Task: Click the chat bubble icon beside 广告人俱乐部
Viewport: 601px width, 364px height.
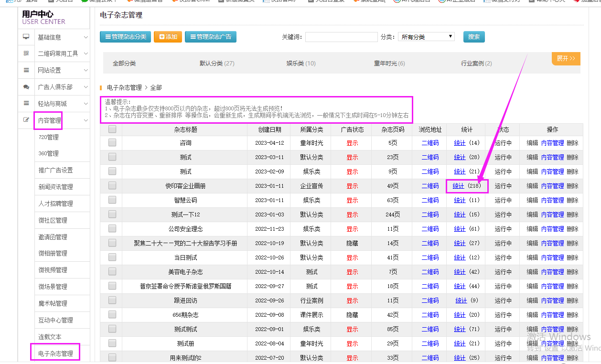Action: click(26, 87)
